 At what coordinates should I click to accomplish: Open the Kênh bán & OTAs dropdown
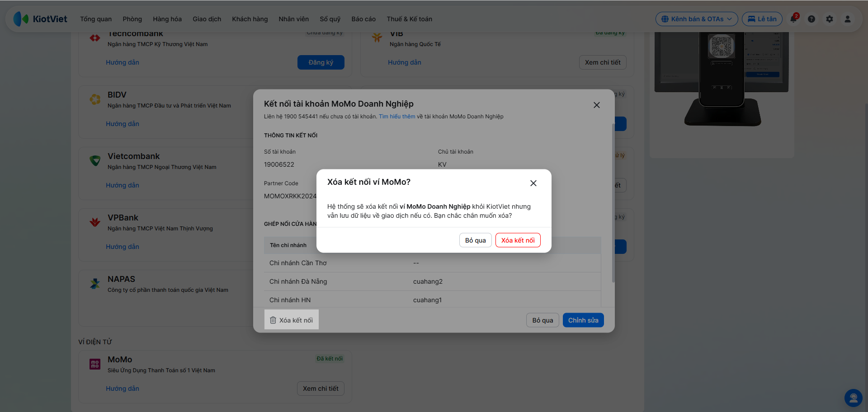point(697,19)
